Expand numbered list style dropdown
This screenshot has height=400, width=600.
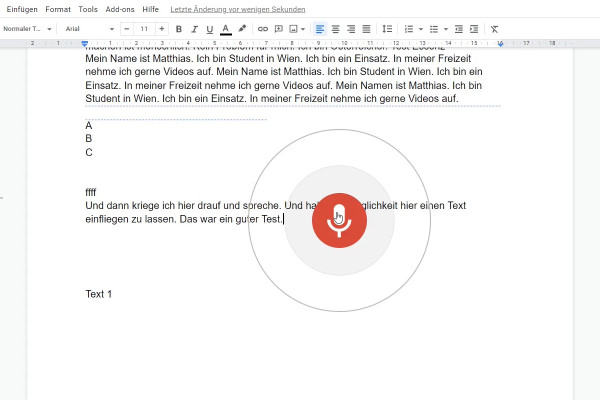(421, 29)
